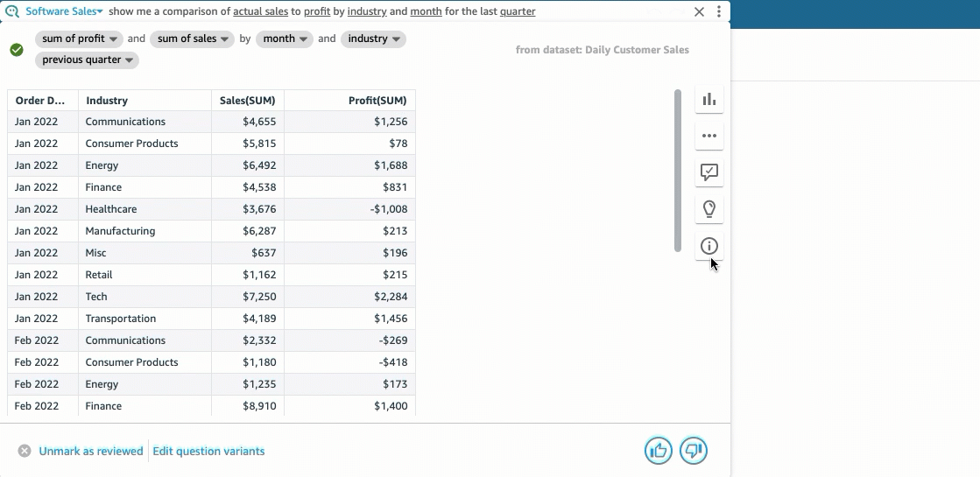Click the $4,655 sales value

point(259,122)
